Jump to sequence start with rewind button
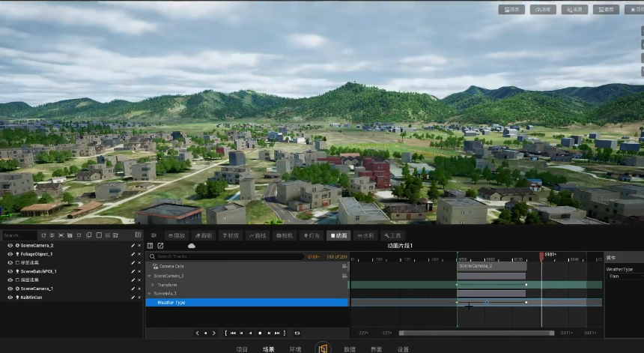Viewport: 644px width, 353px height. [233, 334]
